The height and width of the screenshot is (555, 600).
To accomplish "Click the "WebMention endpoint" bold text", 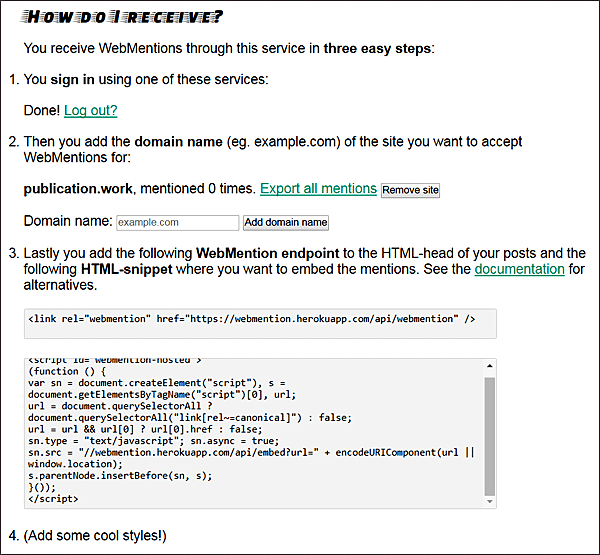I will click(267, 253).
